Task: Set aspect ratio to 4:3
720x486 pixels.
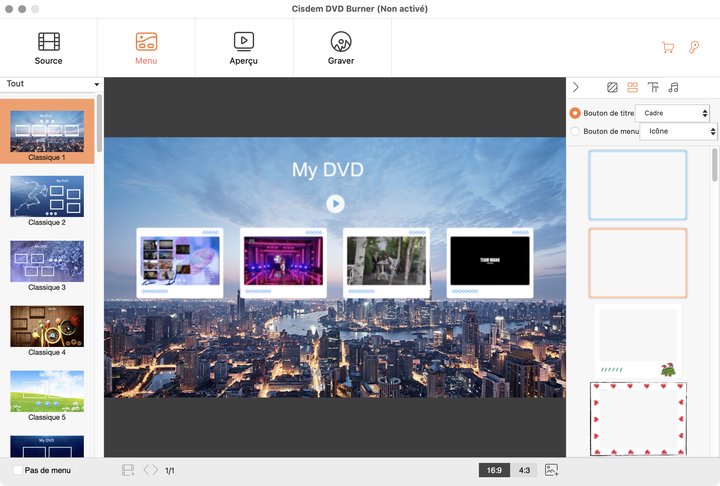Action: click(524, 470)
